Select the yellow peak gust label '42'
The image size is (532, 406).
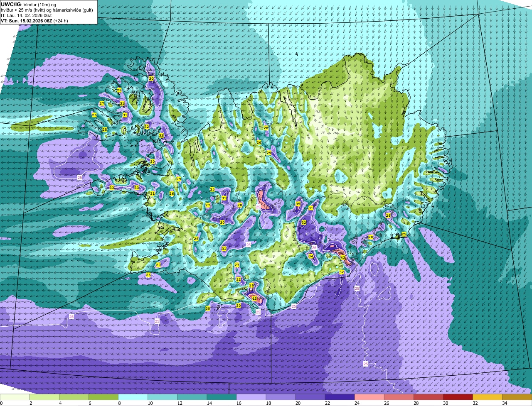pos(254,298)
